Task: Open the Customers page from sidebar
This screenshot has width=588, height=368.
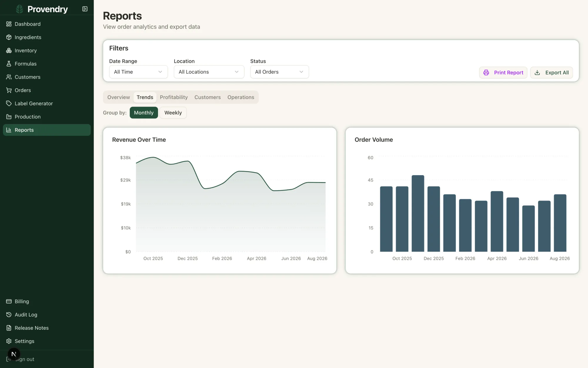Action: point(47,77)
